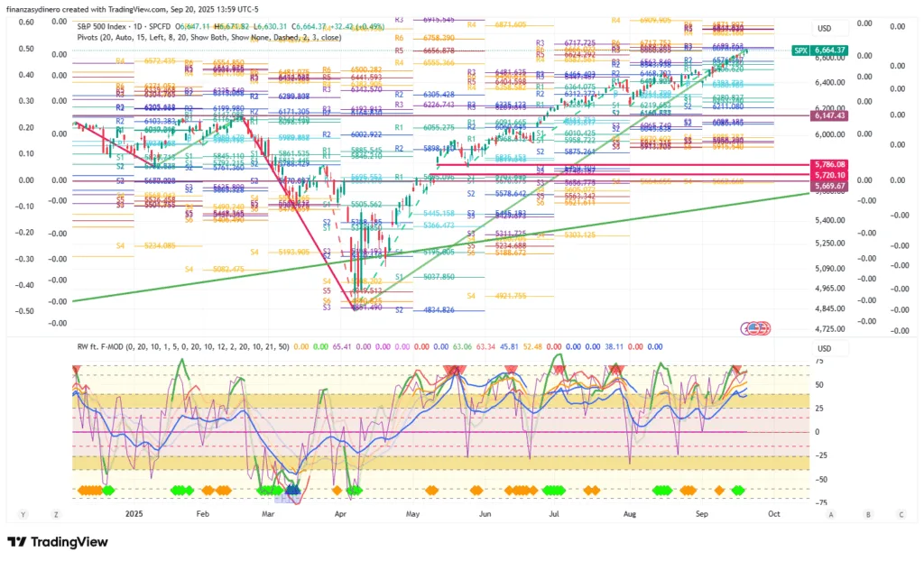Click the Oct label on time axis
Screen dimensions: 924x561
[x=773, y=514]
